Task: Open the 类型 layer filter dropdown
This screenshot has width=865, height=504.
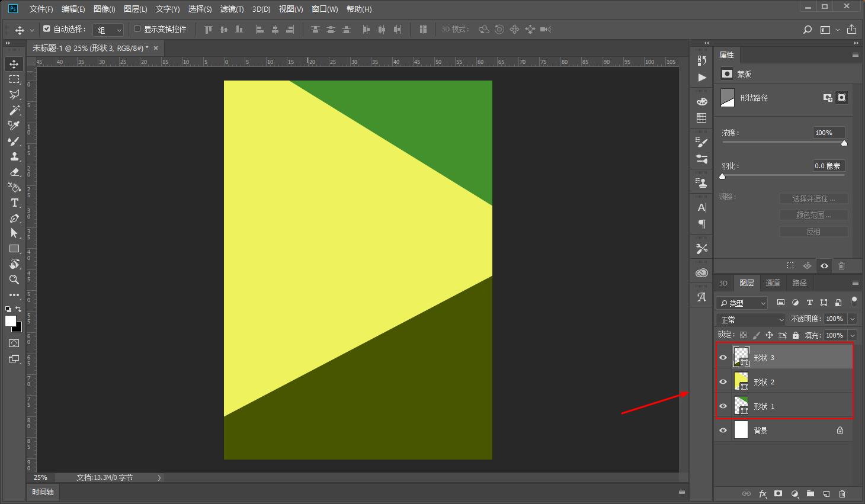Action: tap(742, 303)
